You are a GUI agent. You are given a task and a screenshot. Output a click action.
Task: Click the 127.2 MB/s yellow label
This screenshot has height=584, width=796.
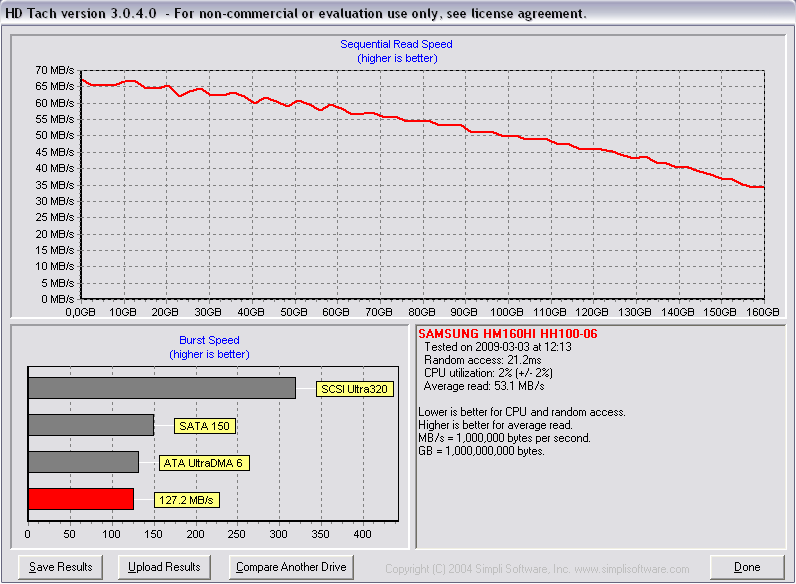[186, 500]
